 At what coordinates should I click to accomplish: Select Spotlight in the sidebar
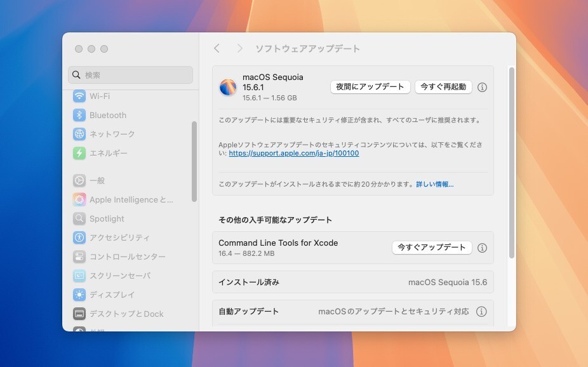pos(107,218)
